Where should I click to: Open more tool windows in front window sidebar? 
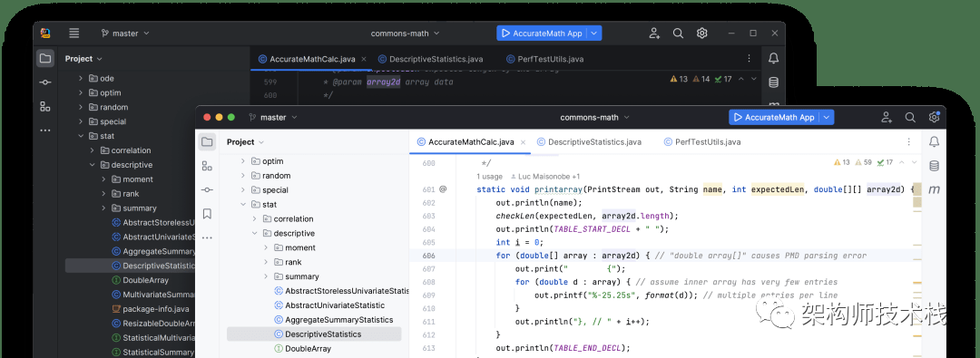click(207, 237)
